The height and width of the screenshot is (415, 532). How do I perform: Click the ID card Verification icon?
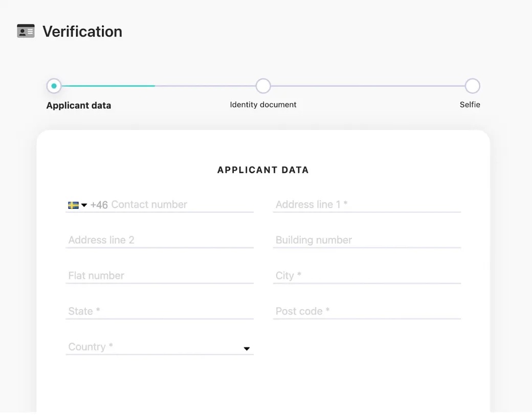26,31
